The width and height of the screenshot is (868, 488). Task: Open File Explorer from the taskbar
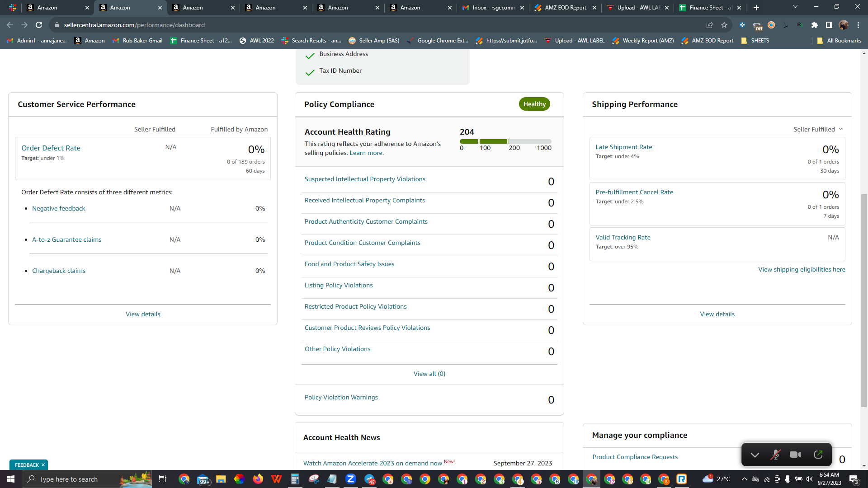tap(221, 479)
